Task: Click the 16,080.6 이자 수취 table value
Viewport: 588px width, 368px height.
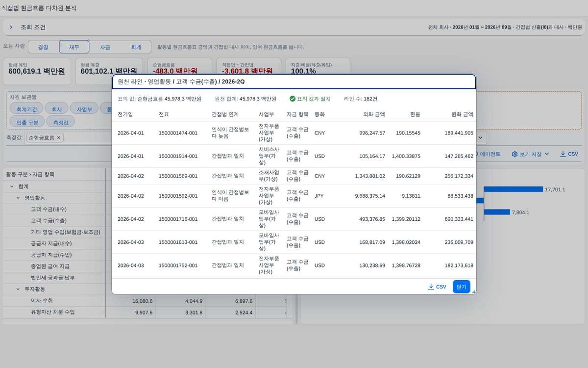Action: (143, 301)
